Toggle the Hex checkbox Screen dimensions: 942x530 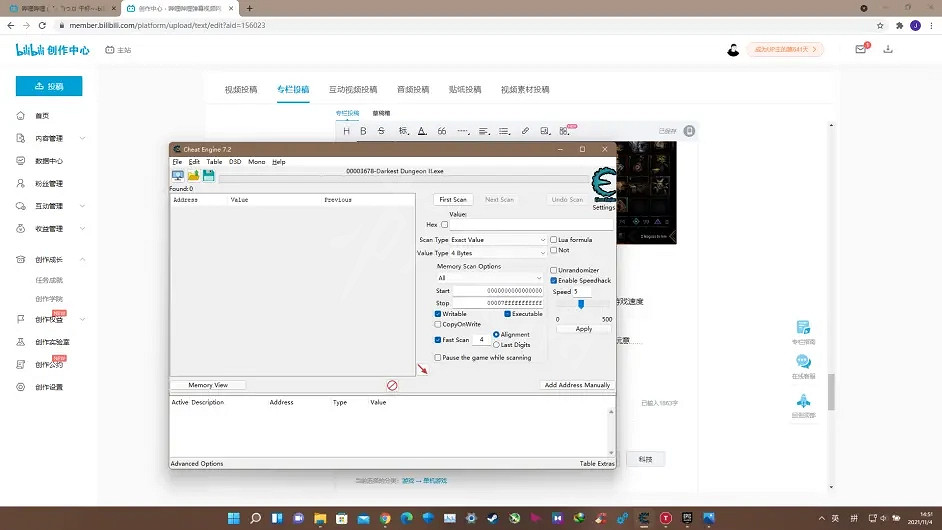click(x=444, y=225)
